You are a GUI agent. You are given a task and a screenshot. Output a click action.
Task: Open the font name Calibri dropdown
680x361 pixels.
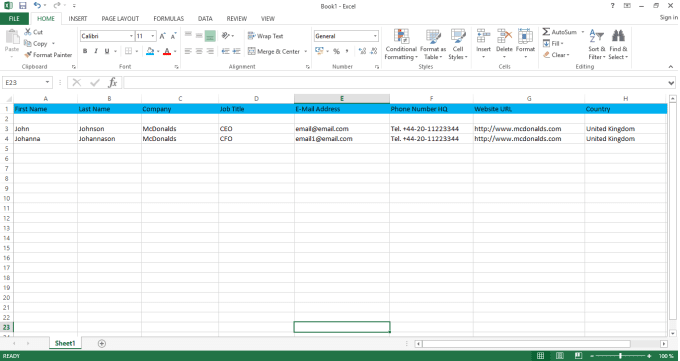pyautogui.click(x=131, y=36)
